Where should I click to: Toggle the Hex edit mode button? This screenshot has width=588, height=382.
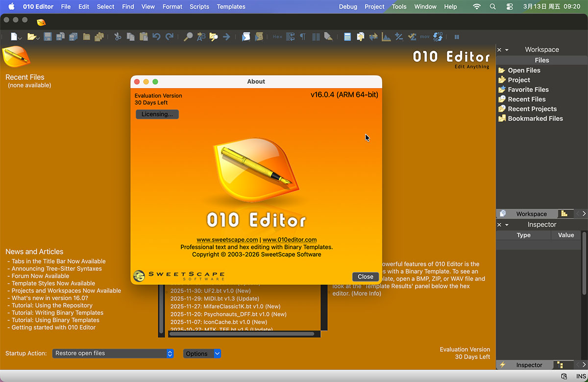(x=277, y=37)
